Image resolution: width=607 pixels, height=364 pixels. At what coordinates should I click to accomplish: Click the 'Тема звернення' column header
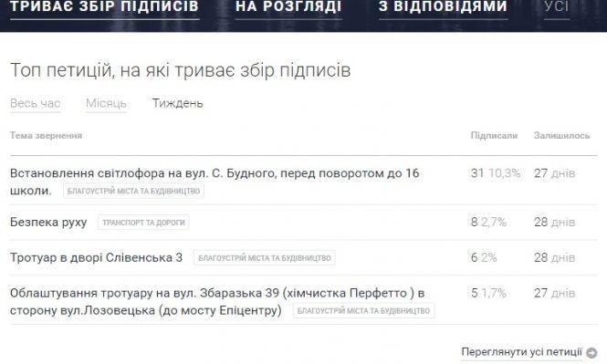click(x=46, y=135)
